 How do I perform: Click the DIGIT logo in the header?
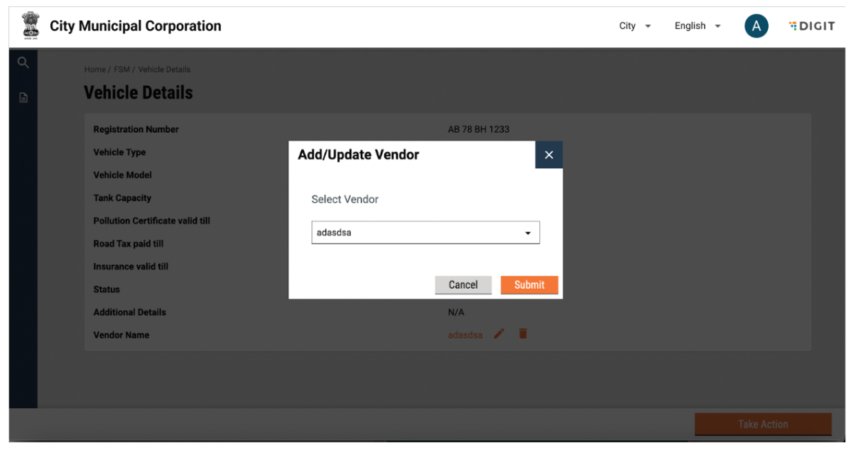812,26
